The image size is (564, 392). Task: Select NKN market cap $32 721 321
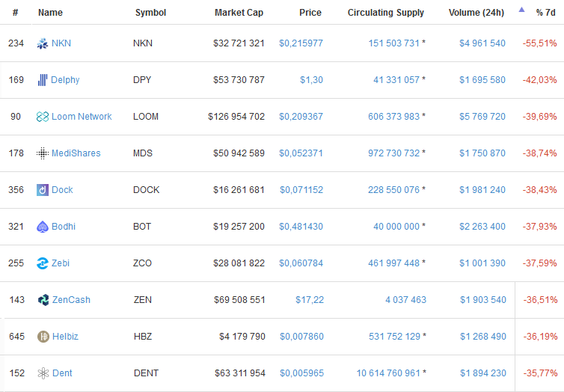click(x=239, y=43)
